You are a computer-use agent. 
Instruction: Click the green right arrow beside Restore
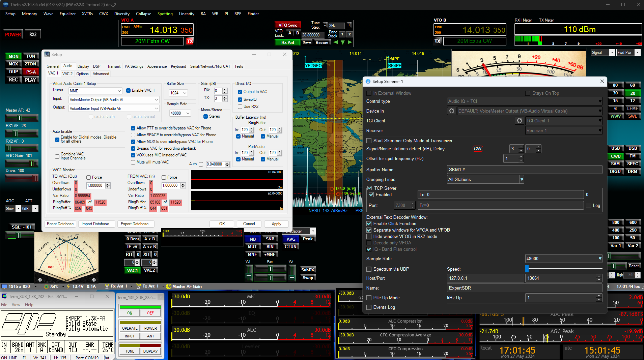(350, 42)
